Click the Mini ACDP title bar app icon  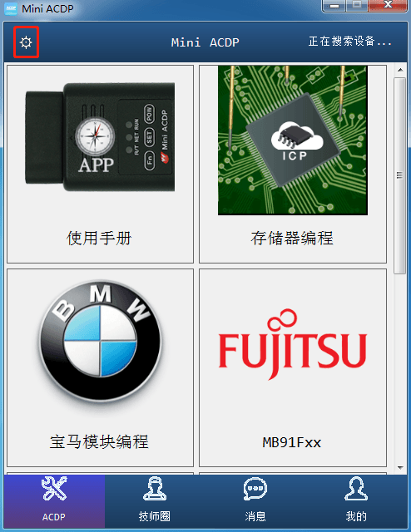(11, 8)
